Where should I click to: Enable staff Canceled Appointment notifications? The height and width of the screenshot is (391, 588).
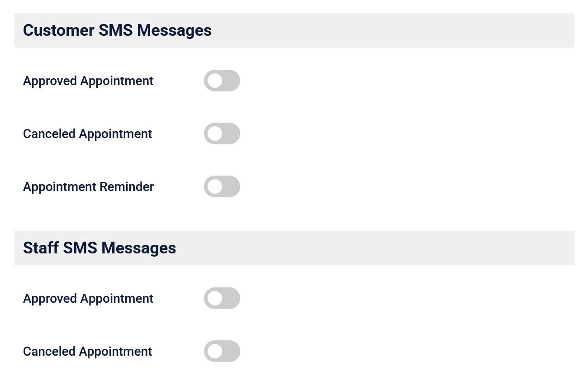click(x=222, y=351)
